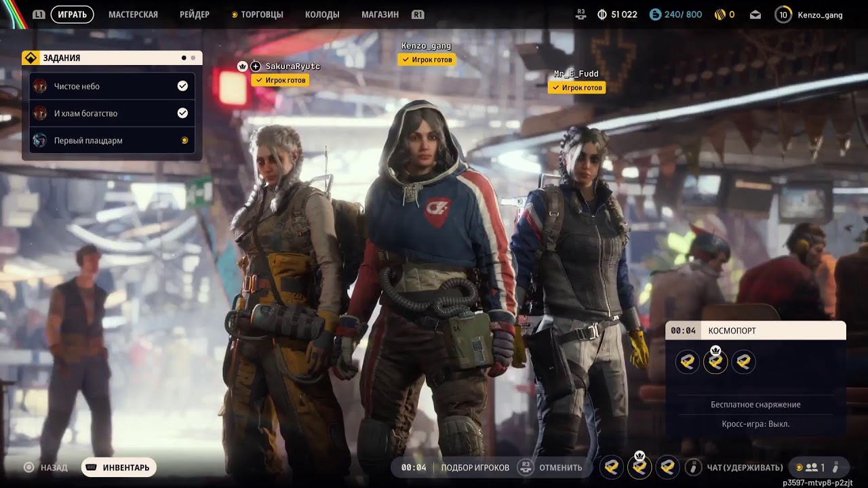Viewport: 868px width, 488px height.
Task: Click the crowned squad emblem in КОСМОПОРТ panel
Action: (715, 362)
